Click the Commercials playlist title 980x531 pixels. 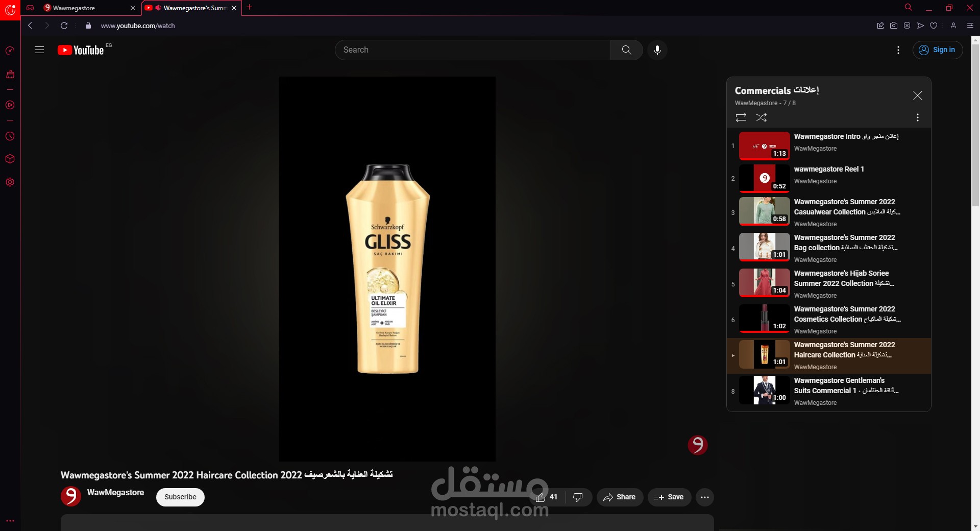click(776, 90)
